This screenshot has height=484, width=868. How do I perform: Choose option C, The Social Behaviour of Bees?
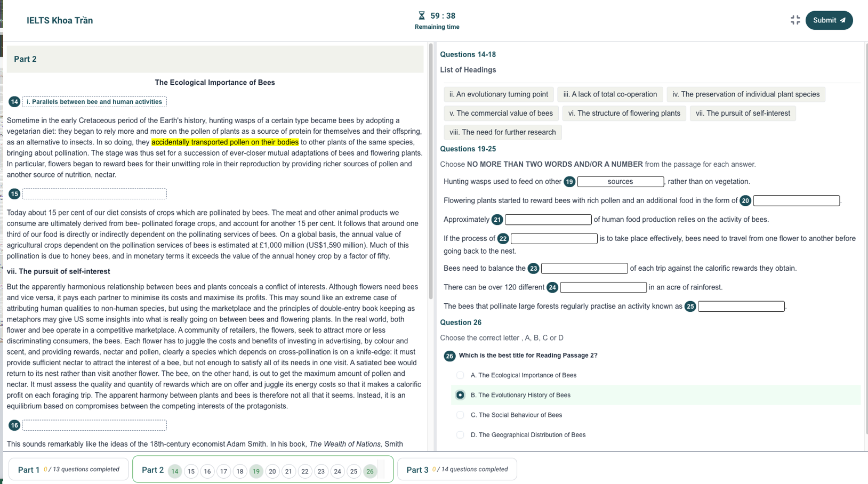[460, 415]
